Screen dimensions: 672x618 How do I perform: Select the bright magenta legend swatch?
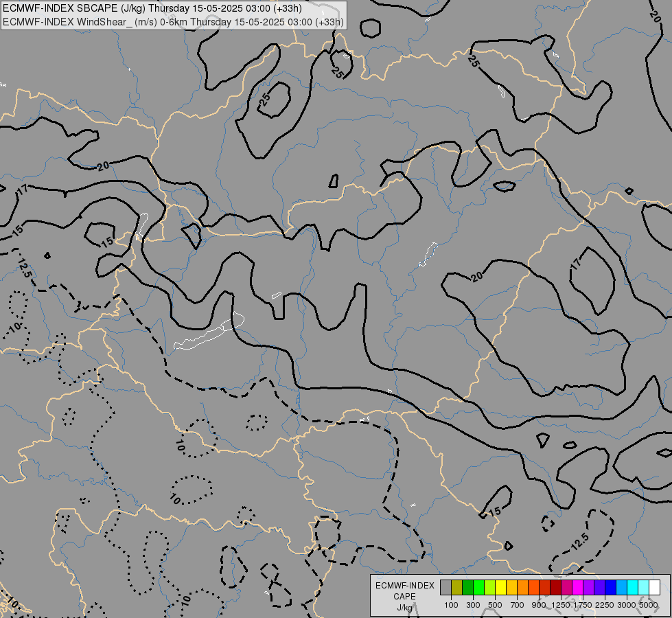[x=578, y=587]
